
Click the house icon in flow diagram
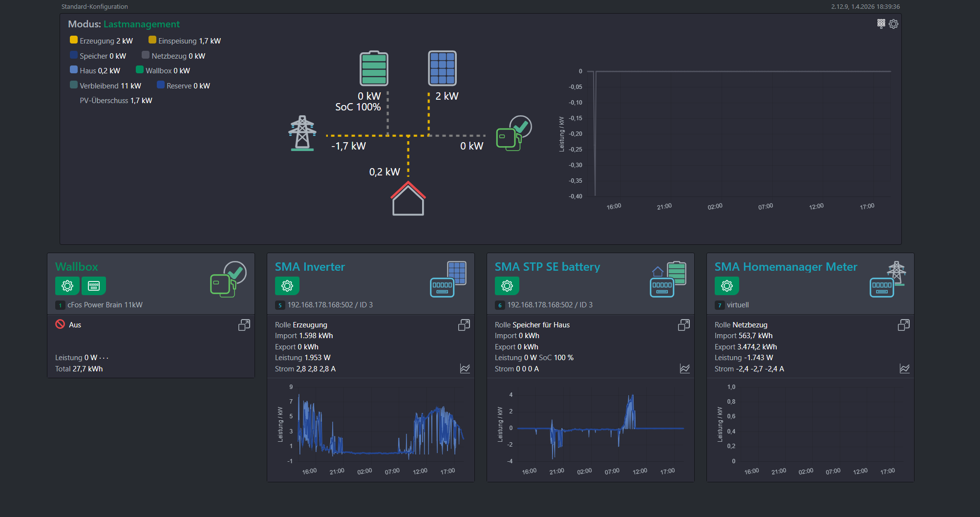pyautogui.click(x=408, y=198)
